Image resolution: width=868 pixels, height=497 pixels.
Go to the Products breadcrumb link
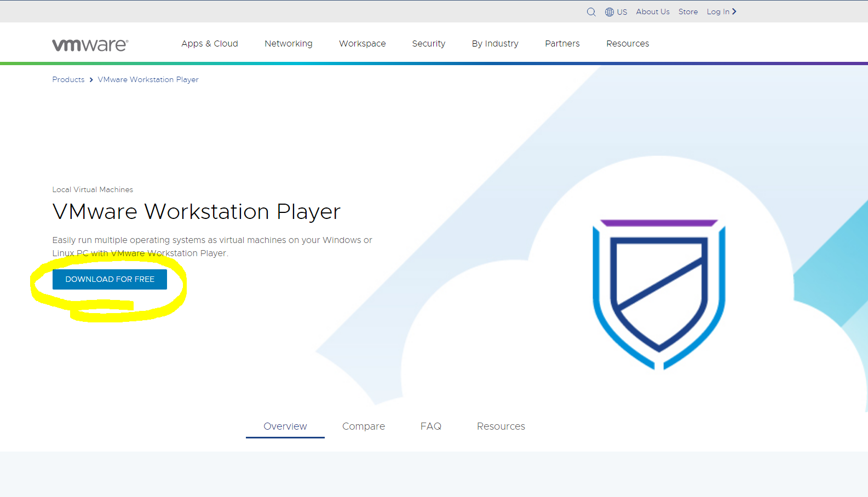click(x=68, y=80)
